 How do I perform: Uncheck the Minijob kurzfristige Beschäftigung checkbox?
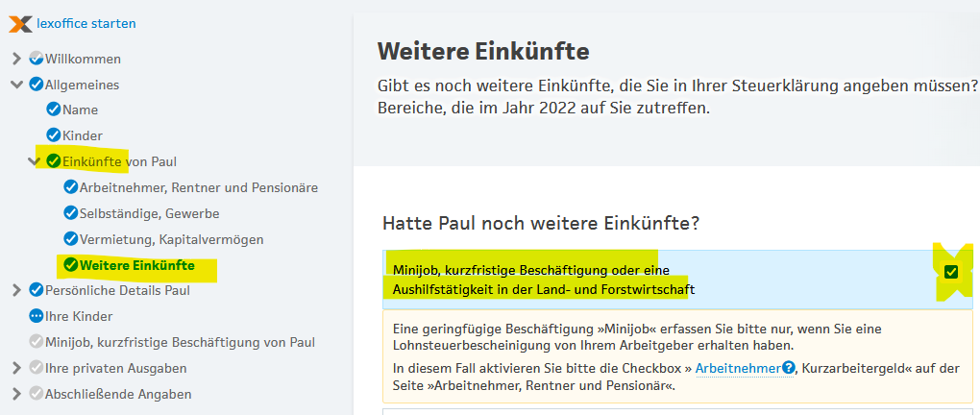950,273
